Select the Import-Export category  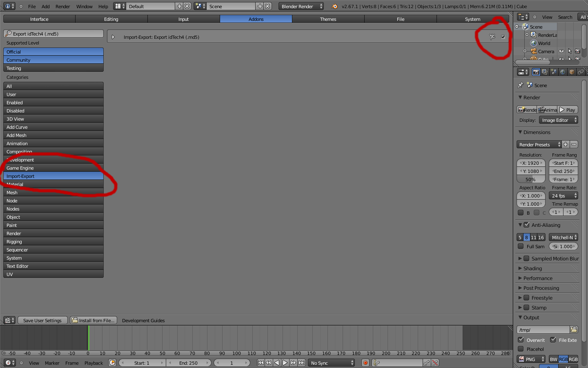click(x=53, y=176)
